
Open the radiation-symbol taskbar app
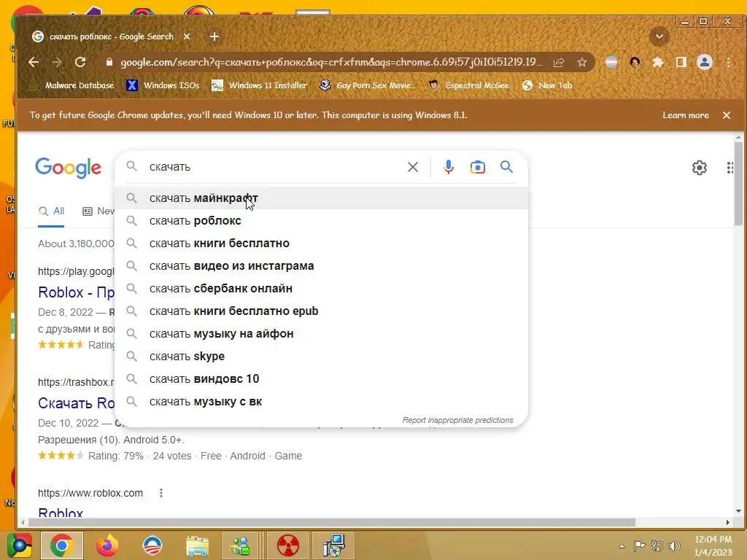(287, 545)
